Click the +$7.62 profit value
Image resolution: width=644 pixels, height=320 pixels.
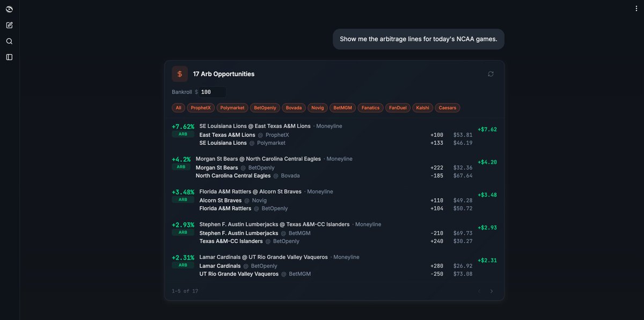click(x=487, y=129)
